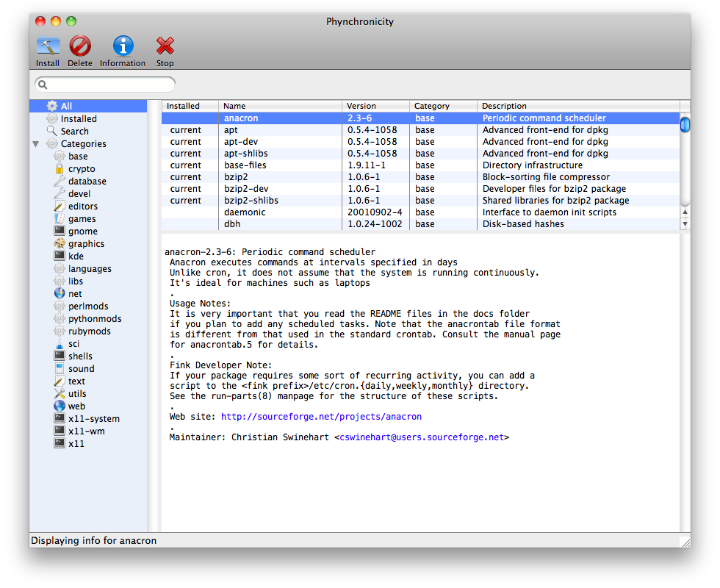The width and height of the screenshot is (720, 588).
Task: Select the base category in sidebar
Action: [78, 156]
